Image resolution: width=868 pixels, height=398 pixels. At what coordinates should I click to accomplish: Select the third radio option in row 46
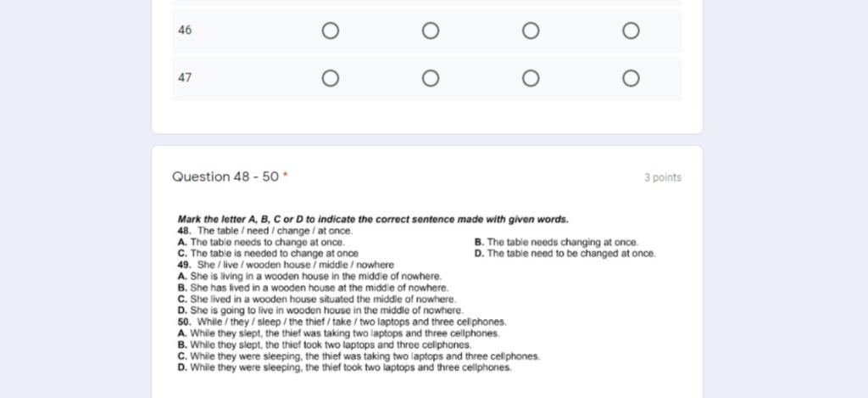tap(531, 31)
